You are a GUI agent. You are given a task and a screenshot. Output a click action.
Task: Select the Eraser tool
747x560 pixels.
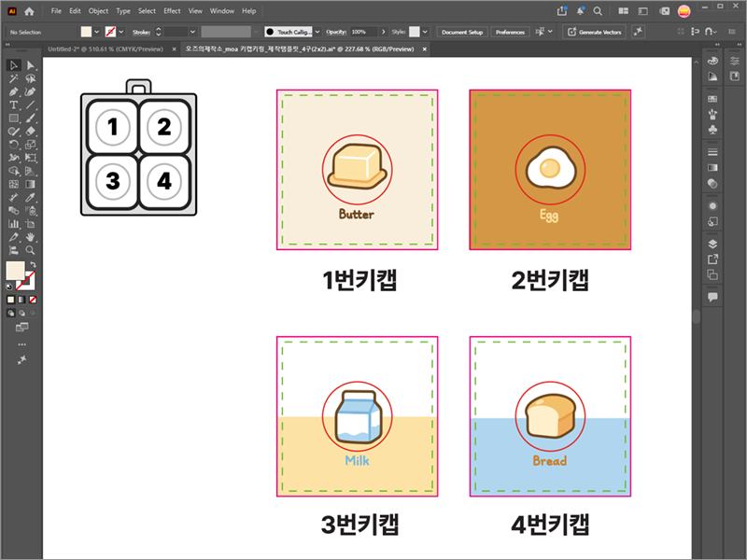click(x=31, y=132)
